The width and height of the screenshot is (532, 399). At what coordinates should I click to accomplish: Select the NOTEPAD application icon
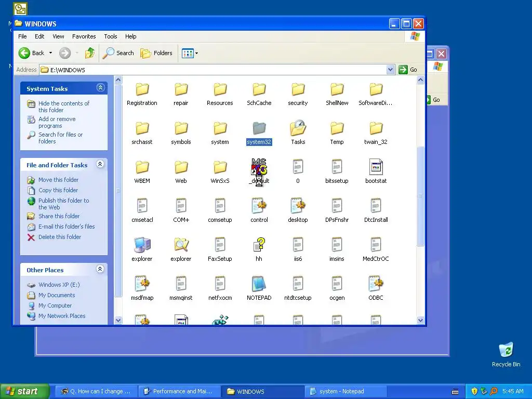pyautogui.click(x=259, y=284)
